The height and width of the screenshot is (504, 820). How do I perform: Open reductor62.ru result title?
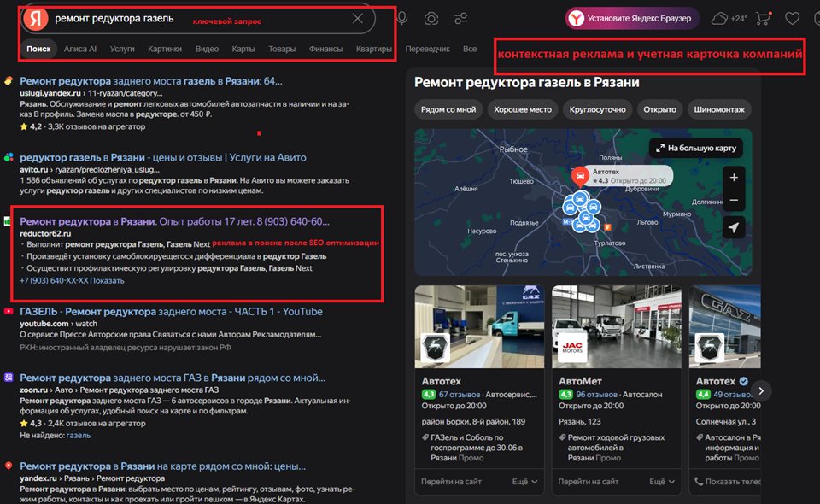click(174, 221)
